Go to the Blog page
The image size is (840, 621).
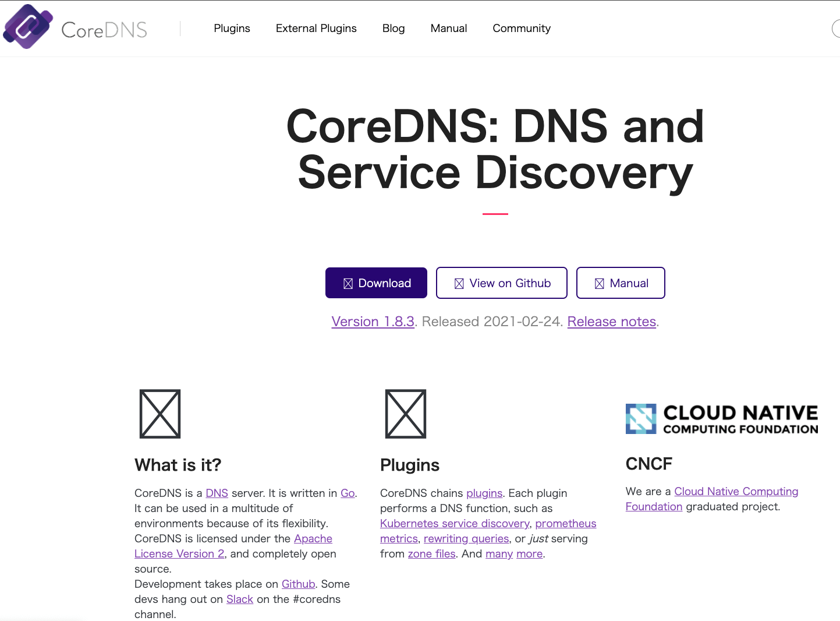pos(394,28)
